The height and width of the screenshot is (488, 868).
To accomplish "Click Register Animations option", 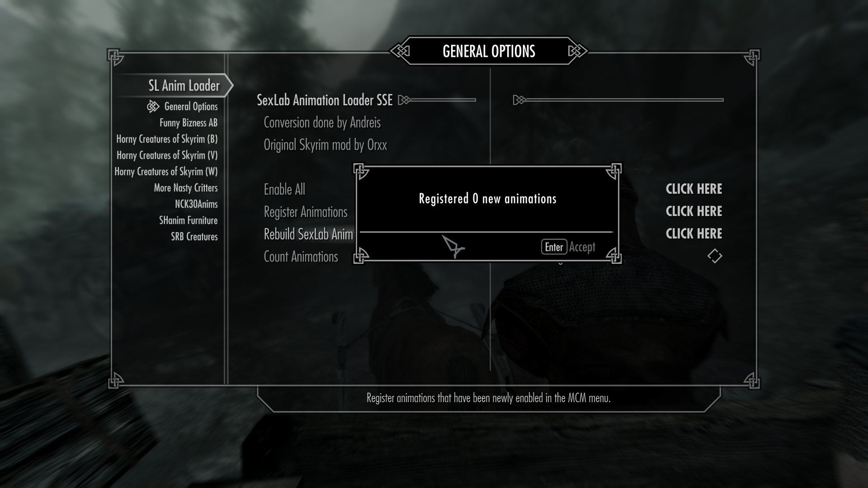I will 305,211.
